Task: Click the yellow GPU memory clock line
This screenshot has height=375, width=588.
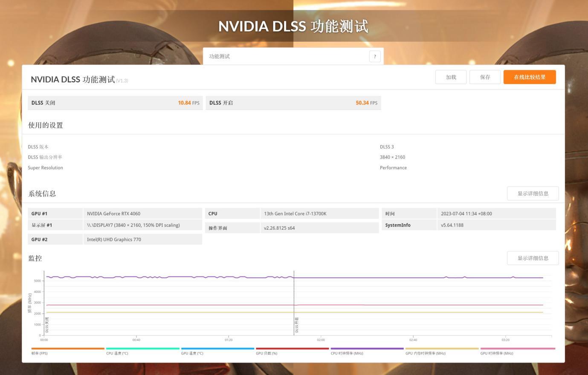Action: [x=294, y=312]
